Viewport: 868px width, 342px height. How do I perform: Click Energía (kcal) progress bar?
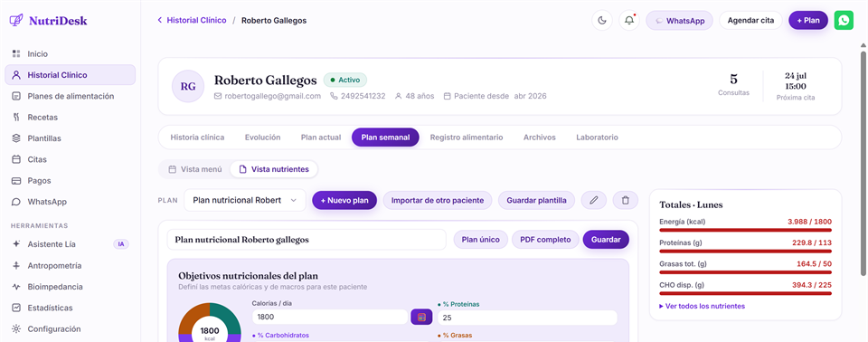click(746, 230)
